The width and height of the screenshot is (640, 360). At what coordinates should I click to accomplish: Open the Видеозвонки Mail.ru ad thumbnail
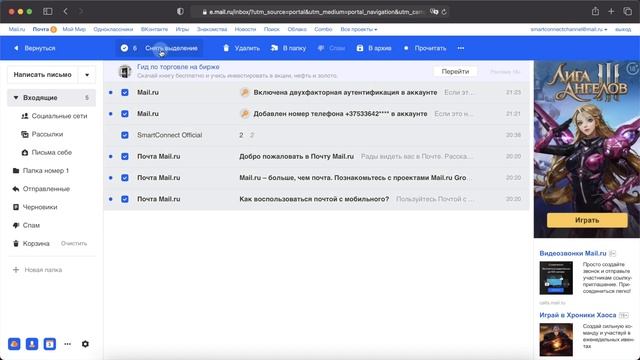(556, 278)
